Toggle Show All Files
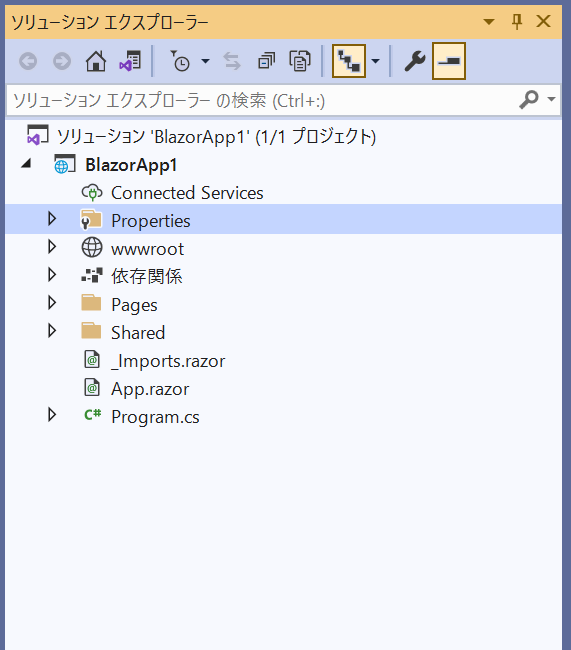The height and width of the screenshot is (650, 571). point(300,61)
